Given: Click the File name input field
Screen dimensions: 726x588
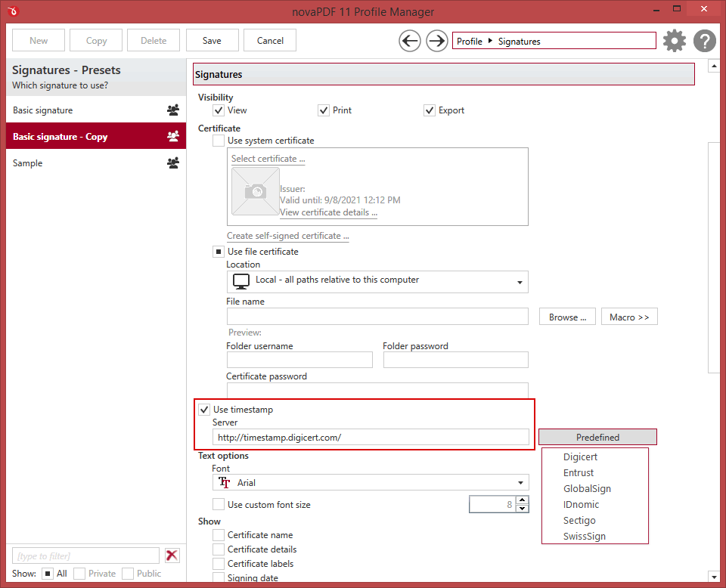Looking at the screenshot, I should point(377,317).
